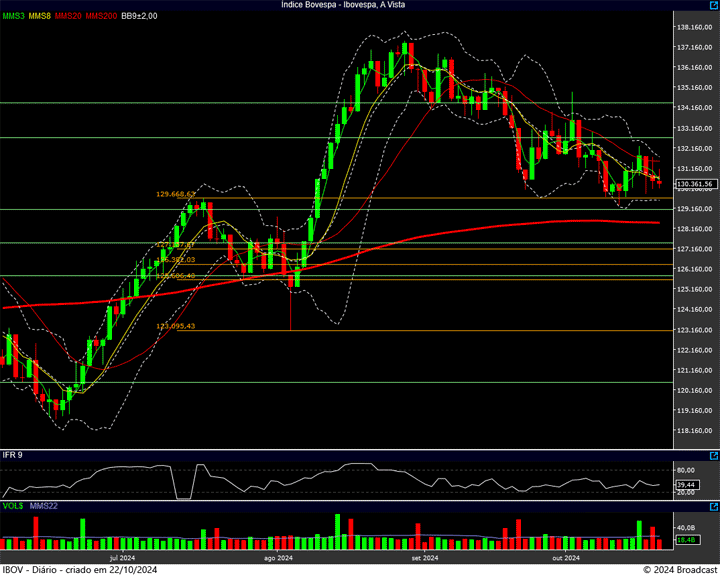
Task: Click the 123.095,43 Fibonacci level label
Action: click(175, 326)
